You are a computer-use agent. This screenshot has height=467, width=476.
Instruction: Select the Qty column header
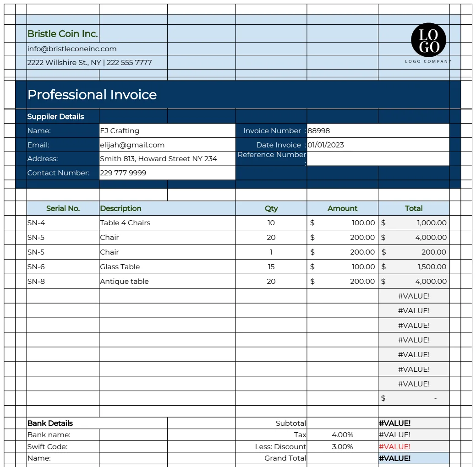[271, 208]
